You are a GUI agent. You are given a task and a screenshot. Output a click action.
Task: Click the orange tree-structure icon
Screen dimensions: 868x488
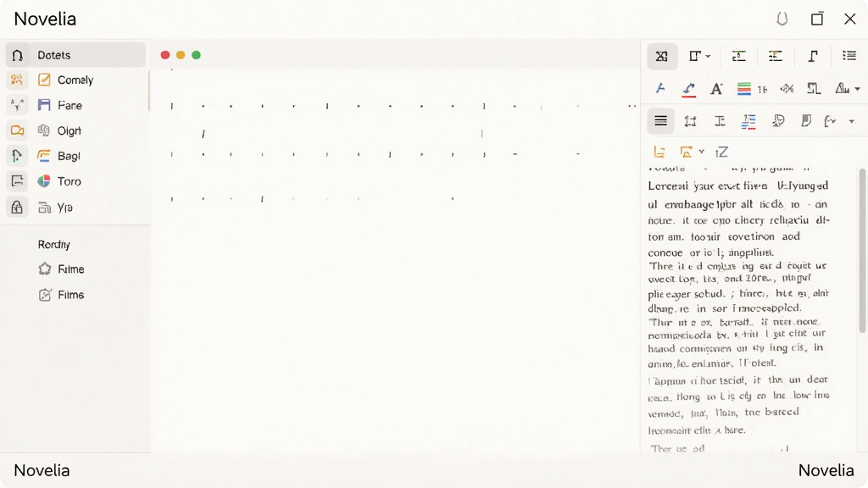coord(659,152)
